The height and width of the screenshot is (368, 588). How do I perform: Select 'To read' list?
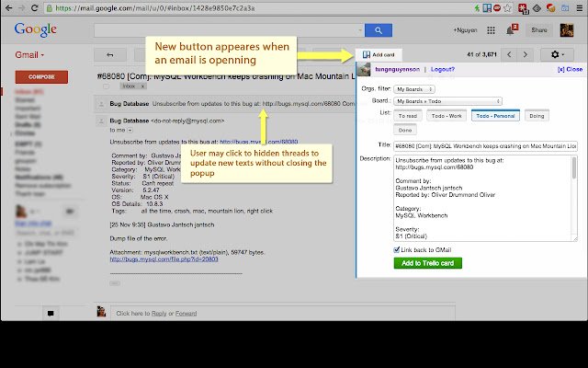[408, 116]
